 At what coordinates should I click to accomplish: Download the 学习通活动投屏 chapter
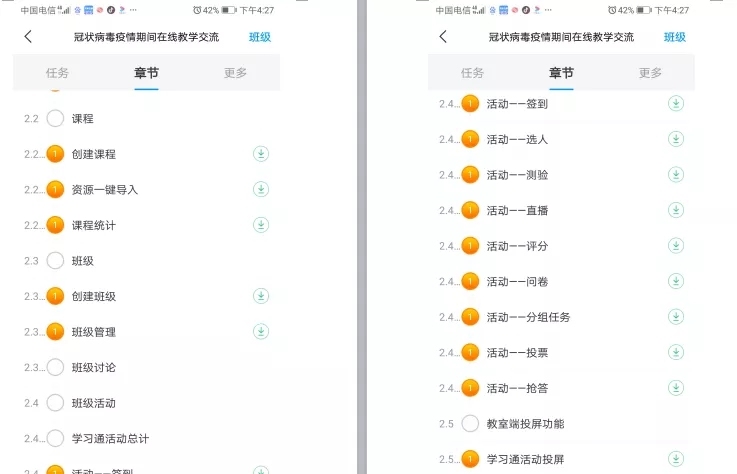pyautogui.click(x=676, y=459)
